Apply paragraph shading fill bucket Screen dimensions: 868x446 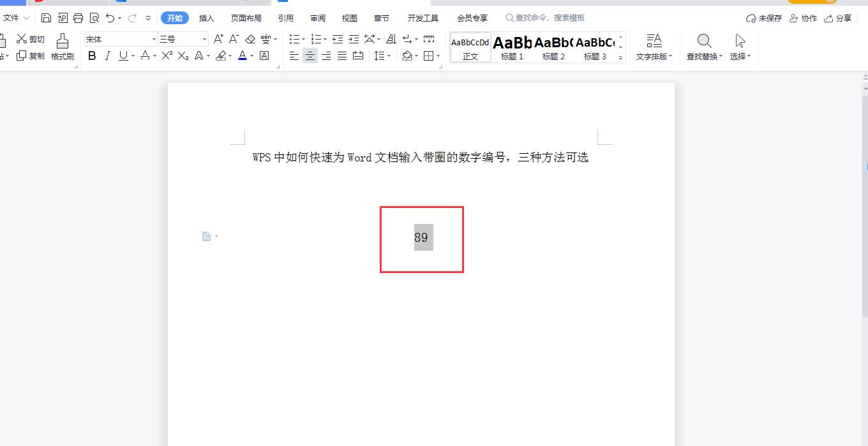(x=407, y=56)
